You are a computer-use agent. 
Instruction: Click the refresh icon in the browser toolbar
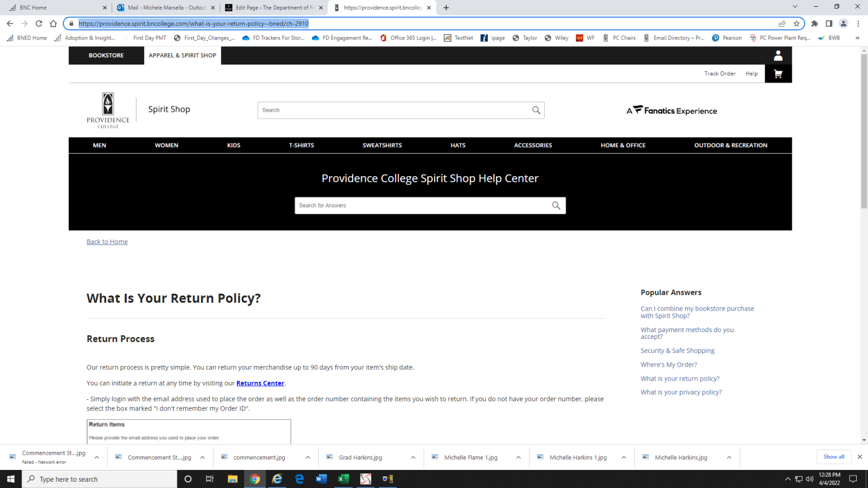(x=38, y=23)
